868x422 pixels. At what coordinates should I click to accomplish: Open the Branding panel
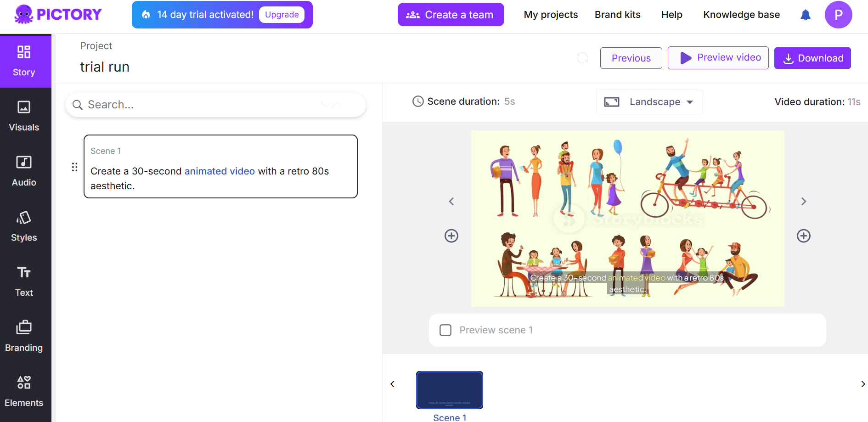pos(24,335)
